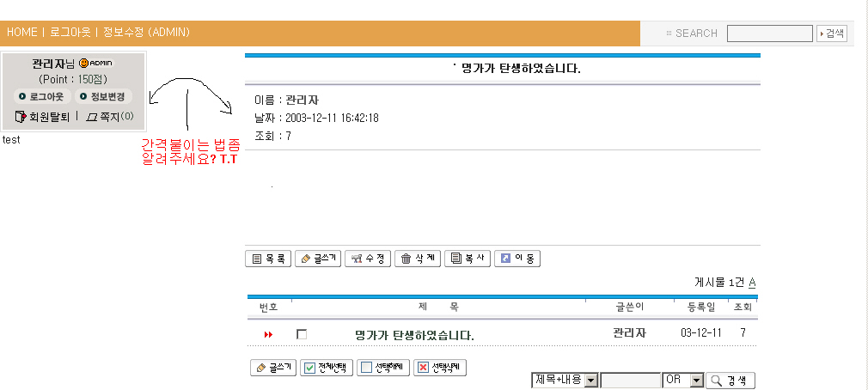
Task: Click the 선택해제 deselect button
Action: (383, 368)
